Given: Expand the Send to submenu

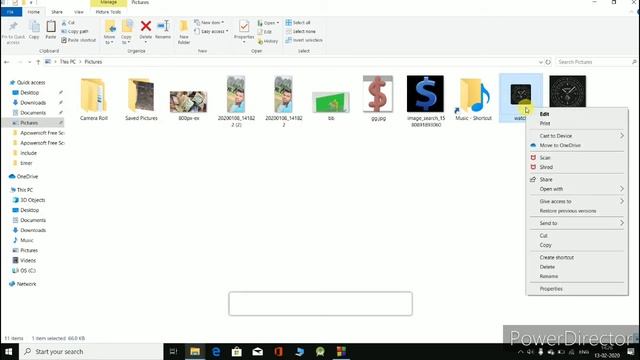Looking at the screenshot, I should [577, 223].
